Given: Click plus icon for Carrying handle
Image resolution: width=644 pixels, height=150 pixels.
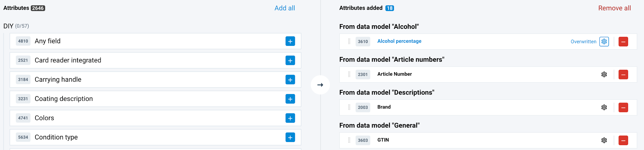Looking at the screenshot, I should (290, 80).
